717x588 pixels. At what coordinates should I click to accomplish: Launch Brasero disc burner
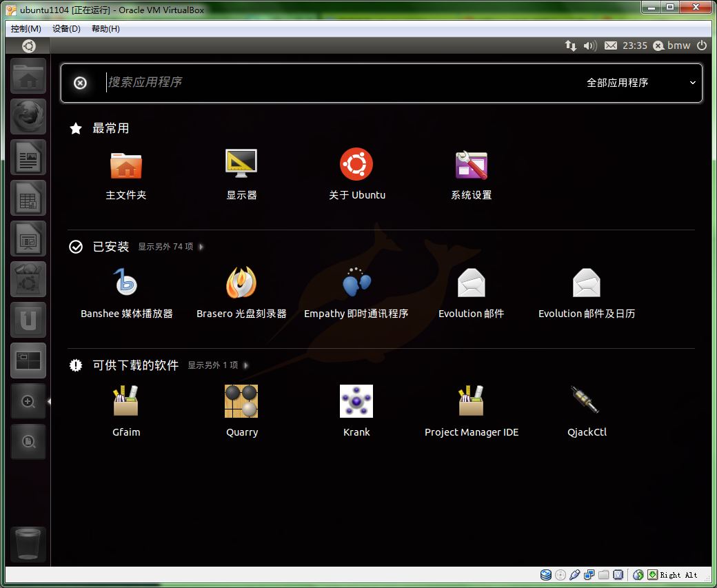click(x=241, y=283)
